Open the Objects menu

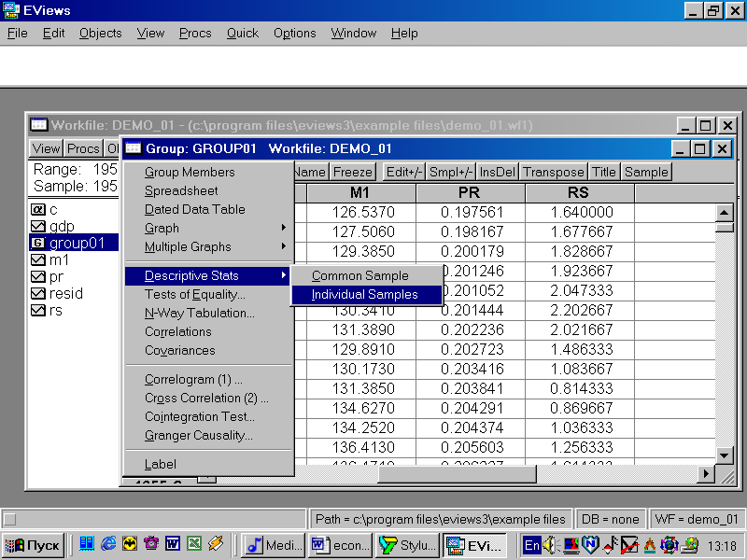pos(100,34)
